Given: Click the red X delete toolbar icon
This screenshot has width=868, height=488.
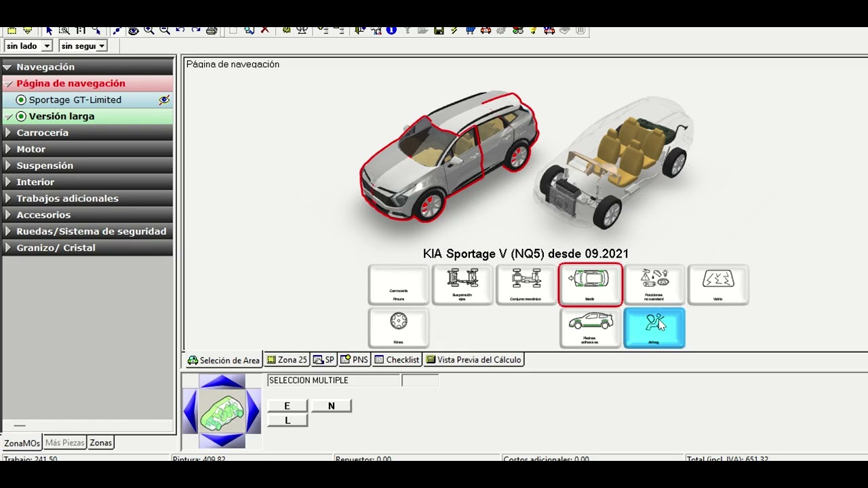Looking at the screenshot, I should pyautogui.click(x=265, y=30).
